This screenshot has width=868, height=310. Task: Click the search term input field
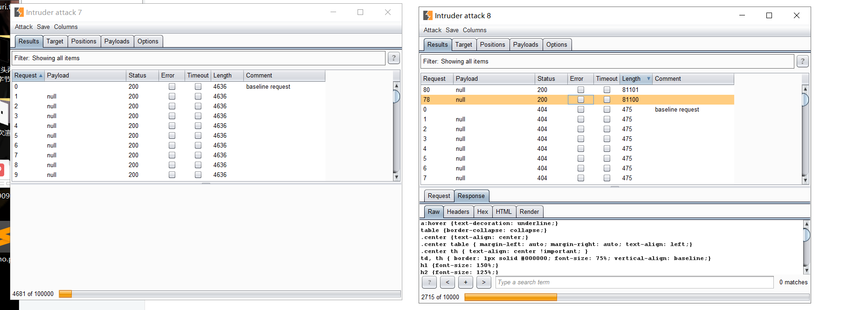tap(634, 282)
